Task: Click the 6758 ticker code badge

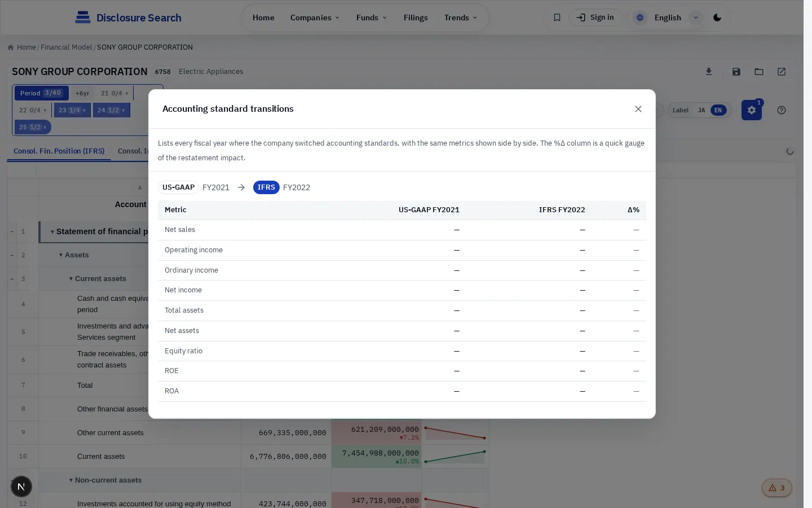Action: tap(162, 72)
